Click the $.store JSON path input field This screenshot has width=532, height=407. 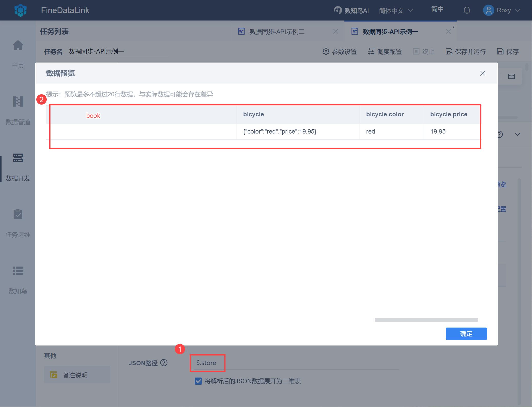(x=207, y=363)
